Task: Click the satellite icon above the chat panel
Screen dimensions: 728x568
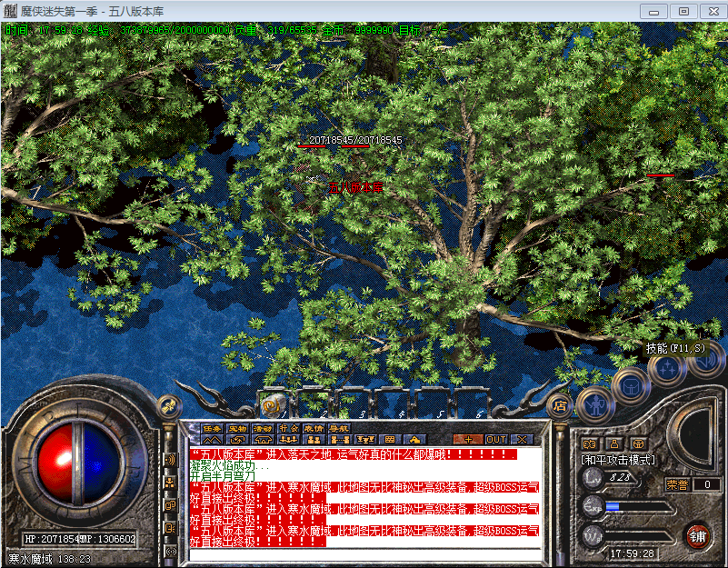Action: (x=169, y=407)
